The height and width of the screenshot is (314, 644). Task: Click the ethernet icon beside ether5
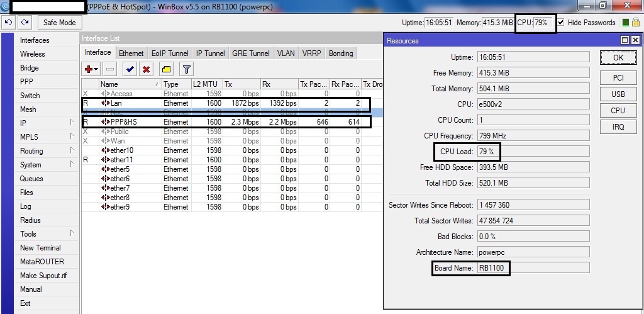point(106,169)
